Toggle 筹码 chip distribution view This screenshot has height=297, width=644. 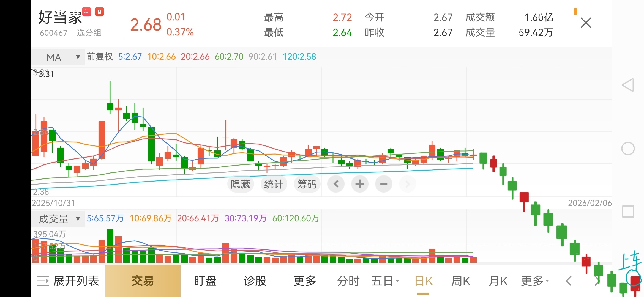point(307,184)
